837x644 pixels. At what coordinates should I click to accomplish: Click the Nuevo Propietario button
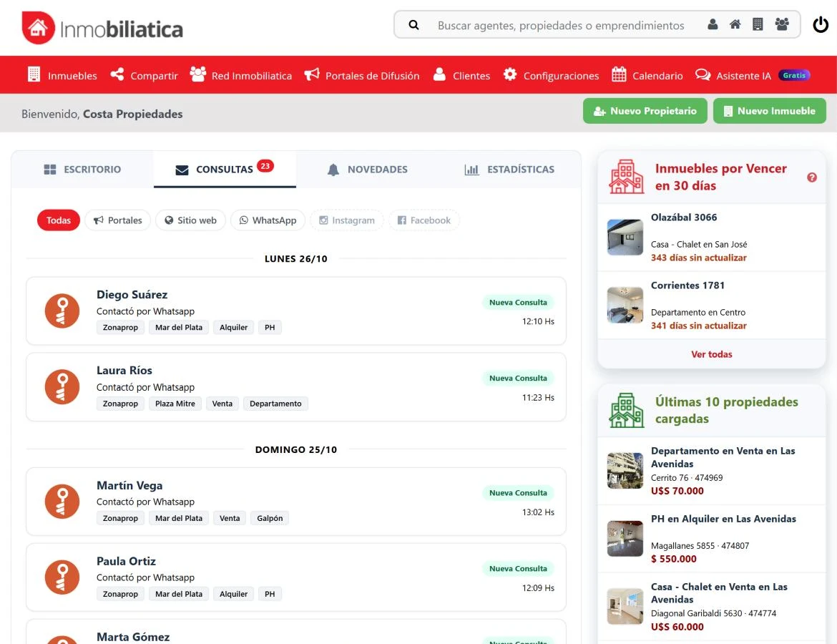pyautogui.click(x=645, y=111)
